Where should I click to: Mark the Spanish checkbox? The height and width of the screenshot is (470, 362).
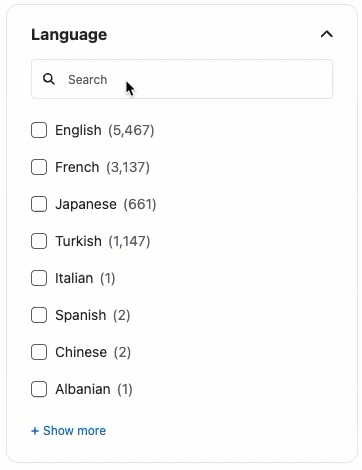39,315
